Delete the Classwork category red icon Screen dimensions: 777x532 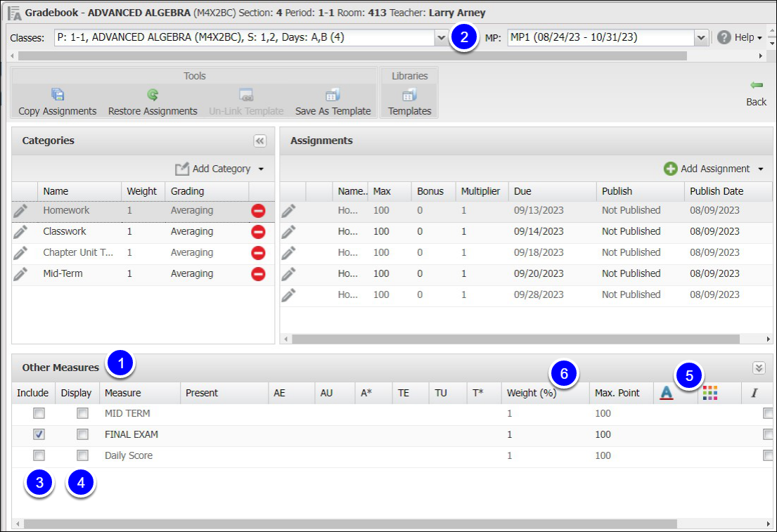click(258, 232)
